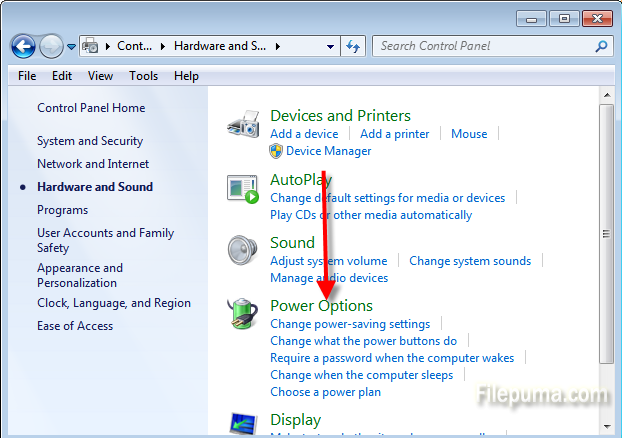Click the vertical scrollbar down arrow
The height and width of the screenshot is (438, 622).
pyautogui.click(x=606, y=431)
